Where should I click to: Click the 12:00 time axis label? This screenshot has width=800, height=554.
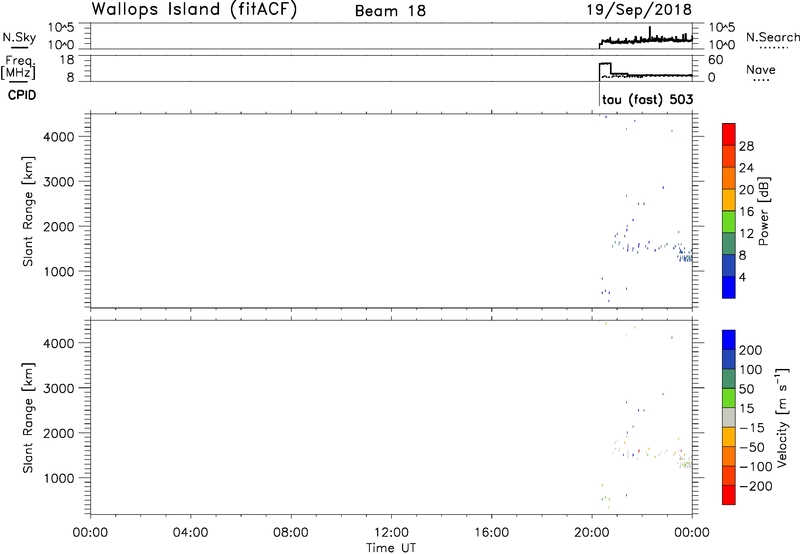click(x=391, y=533)
